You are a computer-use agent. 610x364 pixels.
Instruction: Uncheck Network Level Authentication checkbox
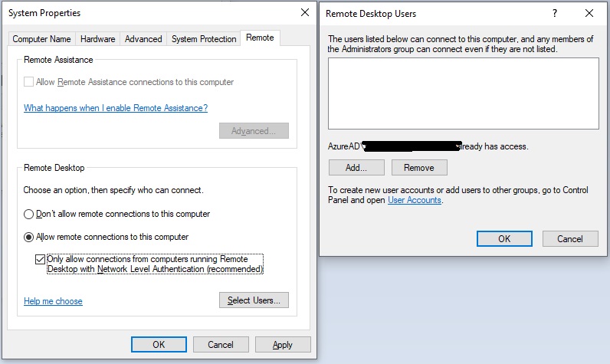[x=40, y=259]
